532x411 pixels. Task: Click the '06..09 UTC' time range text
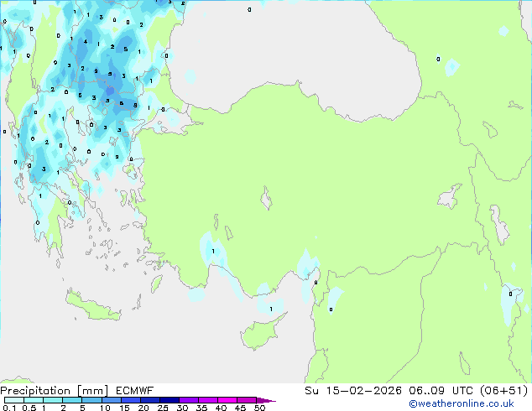click(441, 391)
